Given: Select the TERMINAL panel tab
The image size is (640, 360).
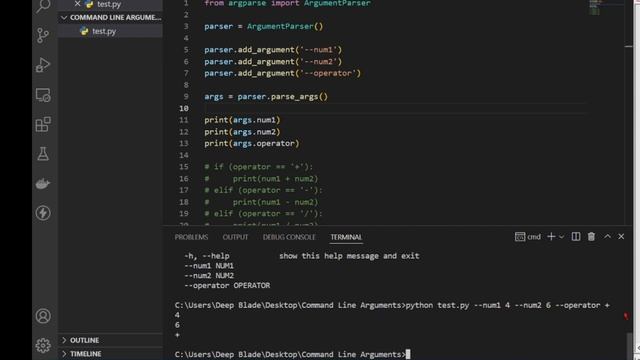Looking at the screenshot, I should tap(346, 237).
